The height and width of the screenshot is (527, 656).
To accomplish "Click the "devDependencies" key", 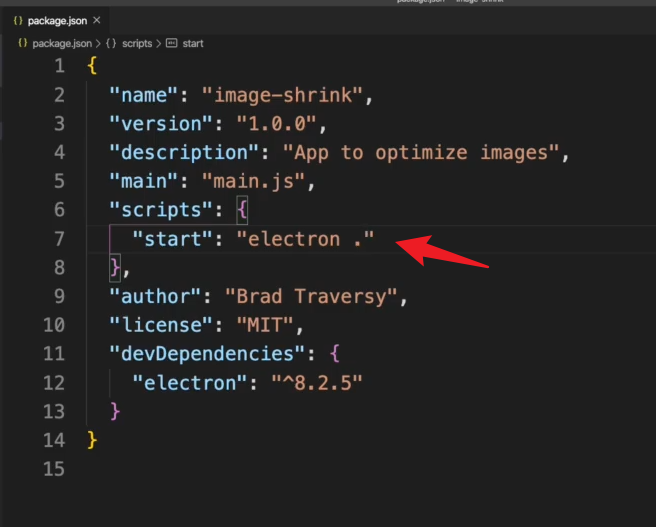I will coord(207,354).
